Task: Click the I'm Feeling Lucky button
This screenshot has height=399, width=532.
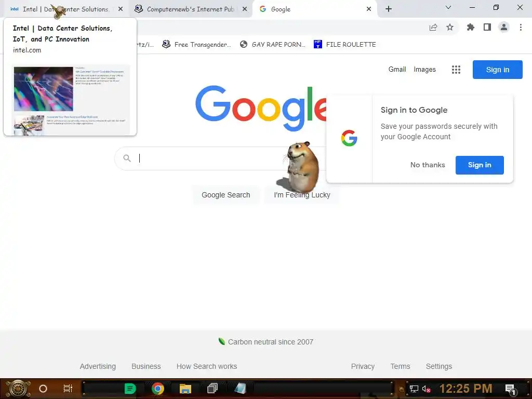Action: [302, 195]
